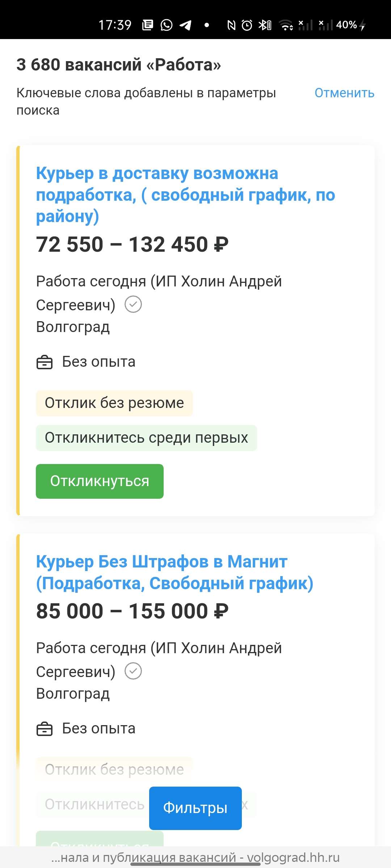The width and height of the screenshot is (391, 868).
Task: Tap verified checkmark icon on second vacancy
Action: click(x=133, y=671)
